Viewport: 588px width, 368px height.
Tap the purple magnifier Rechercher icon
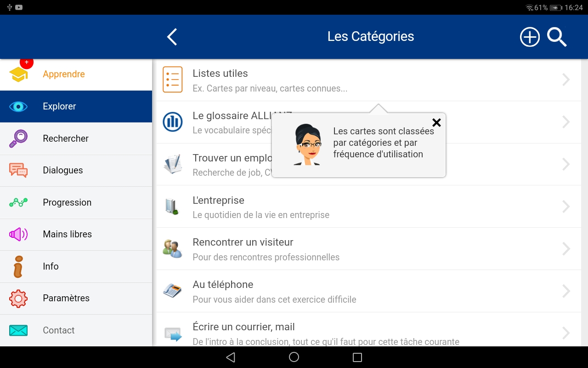pos(18,138)
